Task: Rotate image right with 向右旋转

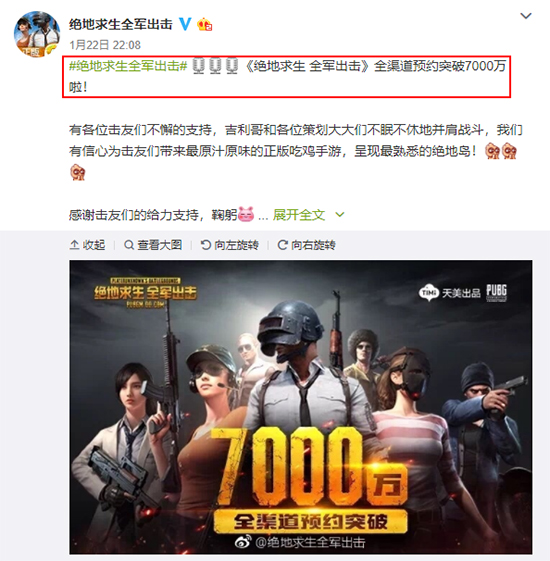Action: pos(307,245)
